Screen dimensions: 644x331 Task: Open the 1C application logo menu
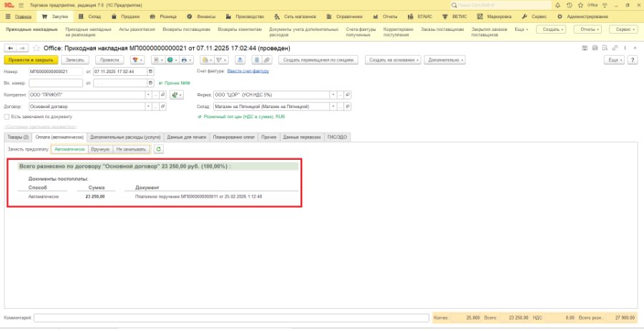pyautogui.click(x=8, y=5)
